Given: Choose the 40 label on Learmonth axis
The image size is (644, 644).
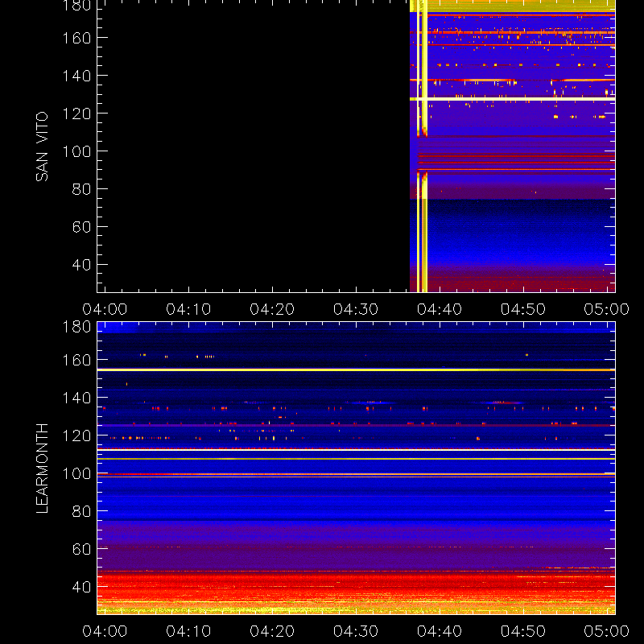Looking at the screenshot, I should pyautogui.click(x=81, y=588).
